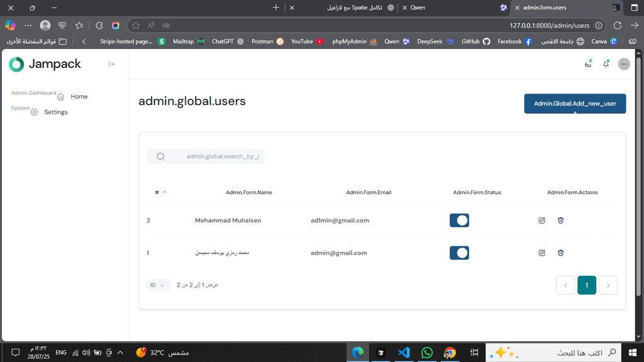Open Home in the sidebar
Viewport: 644px width, 362px height.
[79, 97]
